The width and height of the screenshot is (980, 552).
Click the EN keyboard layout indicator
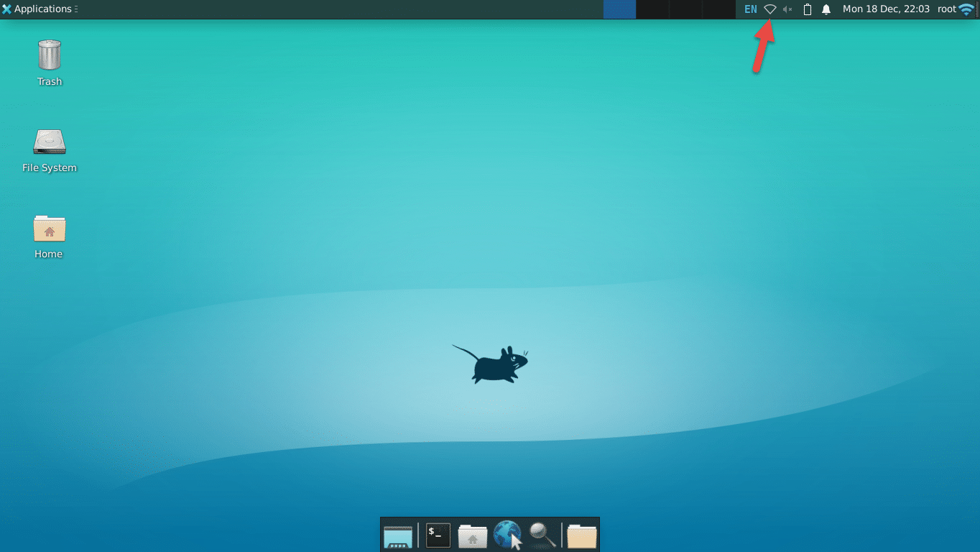coord(751,9)
